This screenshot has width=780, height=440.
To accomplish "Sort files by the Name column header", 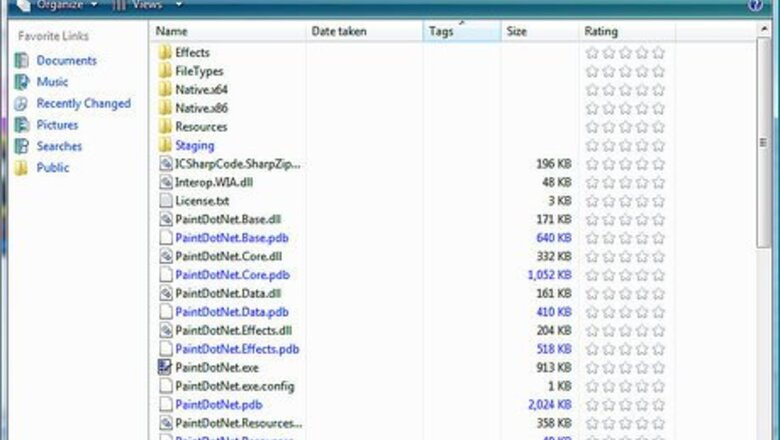I will [x=228, y=32].
